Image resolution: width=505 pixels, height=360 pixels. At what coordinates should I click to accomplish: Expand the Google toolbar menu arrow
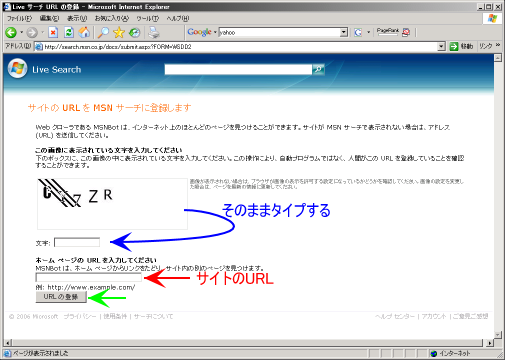tap(215, 32)
